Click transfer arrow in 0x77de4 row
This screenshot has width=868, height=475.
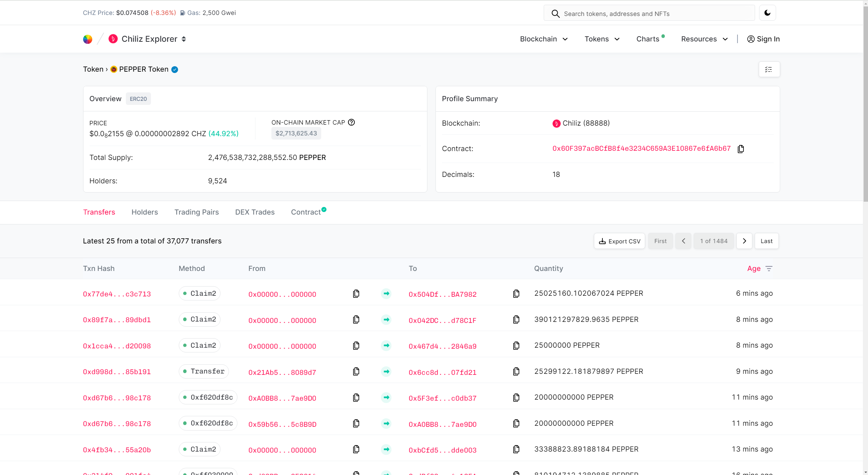click(x=386, y=294)
